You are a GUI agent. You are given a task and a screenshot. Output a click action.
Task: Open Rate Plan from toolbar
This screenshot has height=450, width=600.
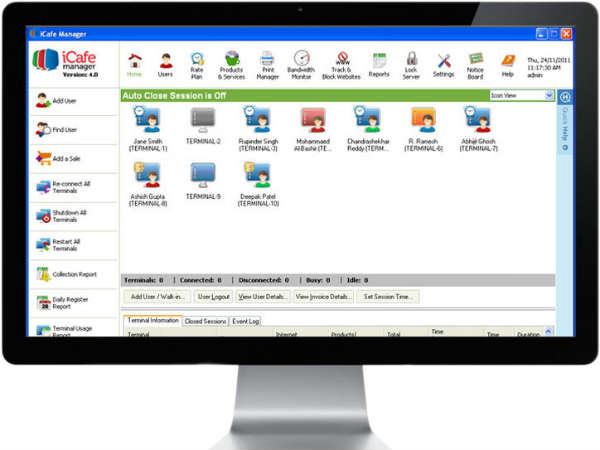click(x=197, y=66)
